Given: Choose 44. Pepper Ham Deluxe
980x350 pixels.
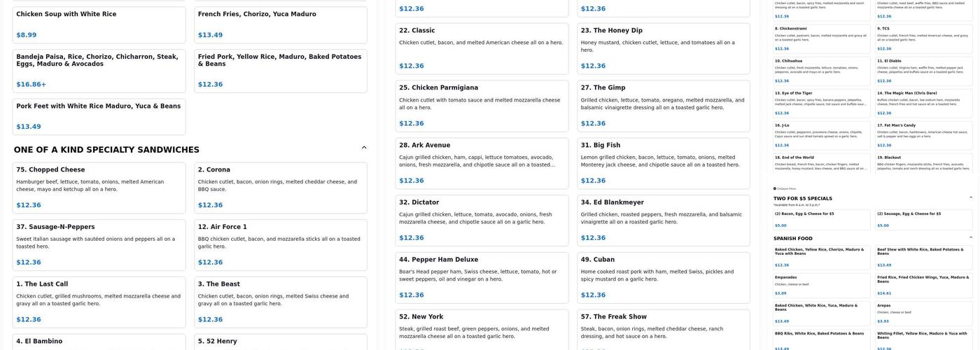Looking at the screenshot, I should tap(482, 277).
